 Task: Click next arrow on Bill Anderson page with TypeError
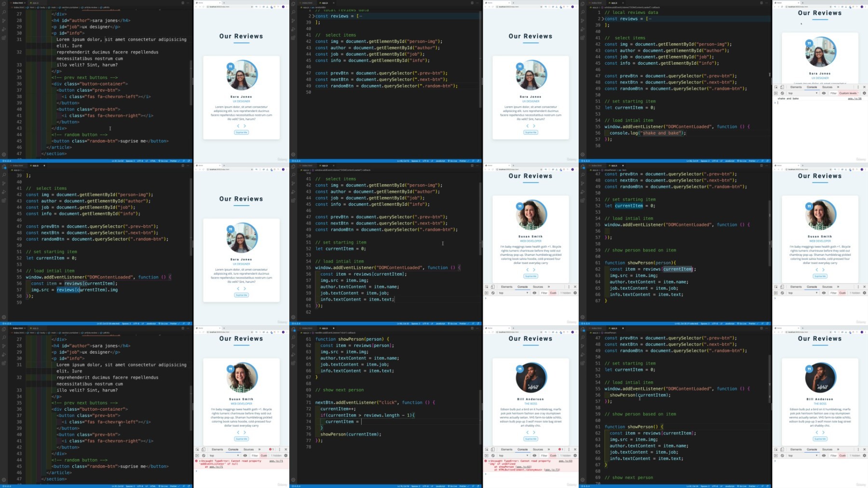pos(534,432)
